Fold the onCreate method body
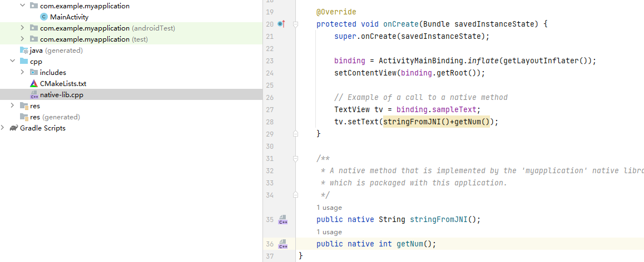The image size is (644, 262). [x=296, y=24]
